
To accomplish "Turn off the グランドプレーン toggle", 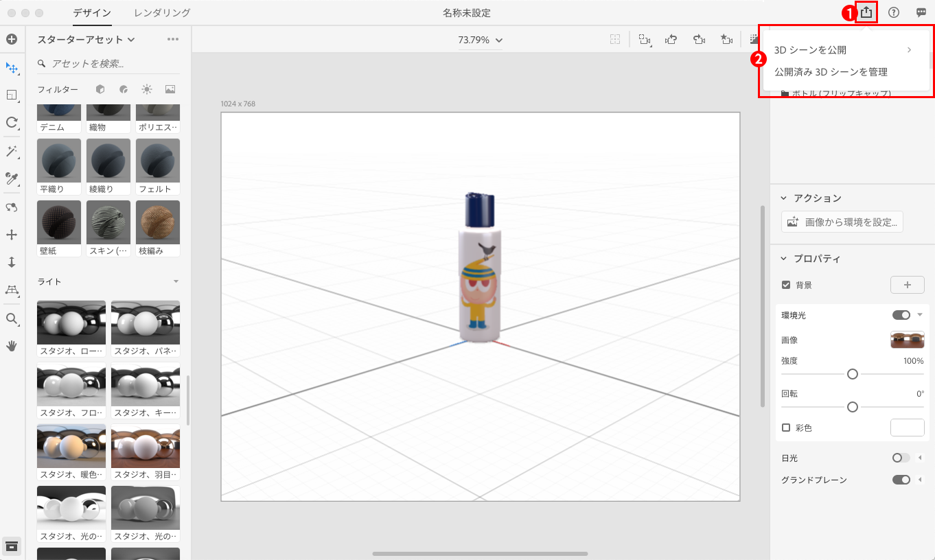I will (901, 480).
